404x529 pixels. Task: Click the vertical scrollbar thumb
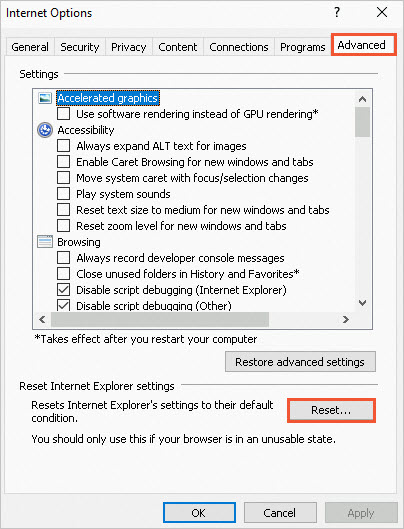[x=362, y=122]
